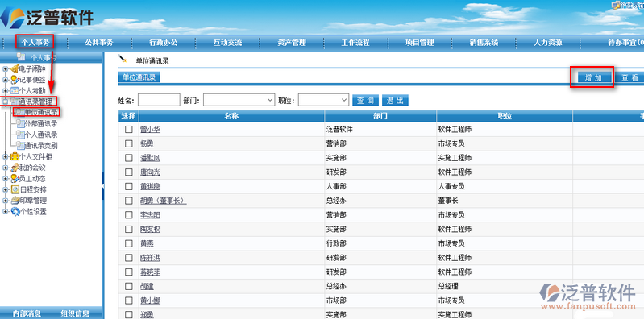644x319 pixels.
Task: Open the 部门 department dropdown
Action: (239, 100)
